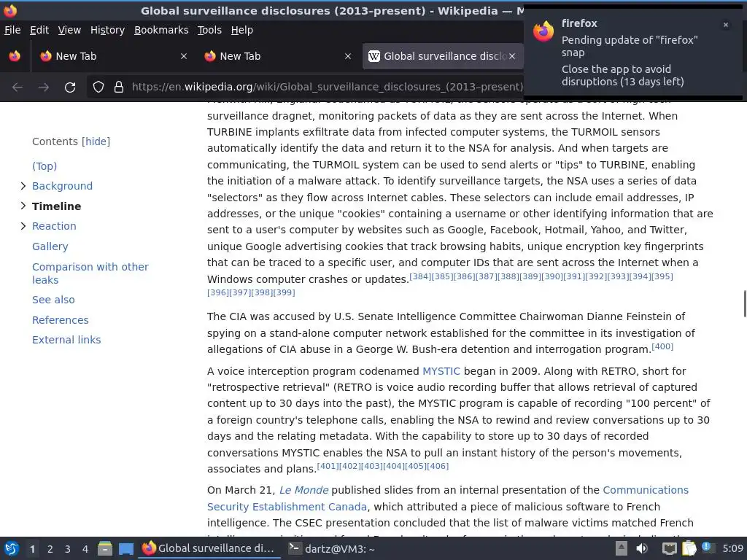
Task: Switch to workspace 3
Action: (68, 549)
